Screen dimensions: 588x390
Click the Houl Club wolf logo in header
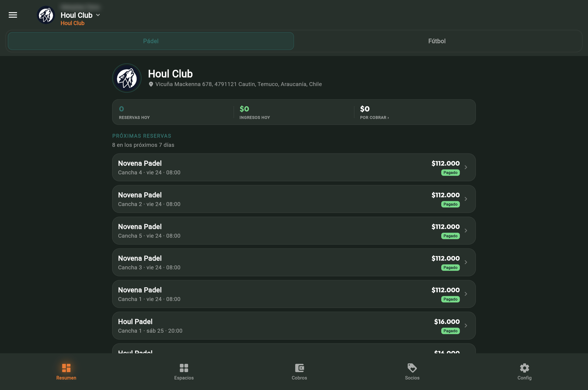pyautogui.click(x=46, y=15)
